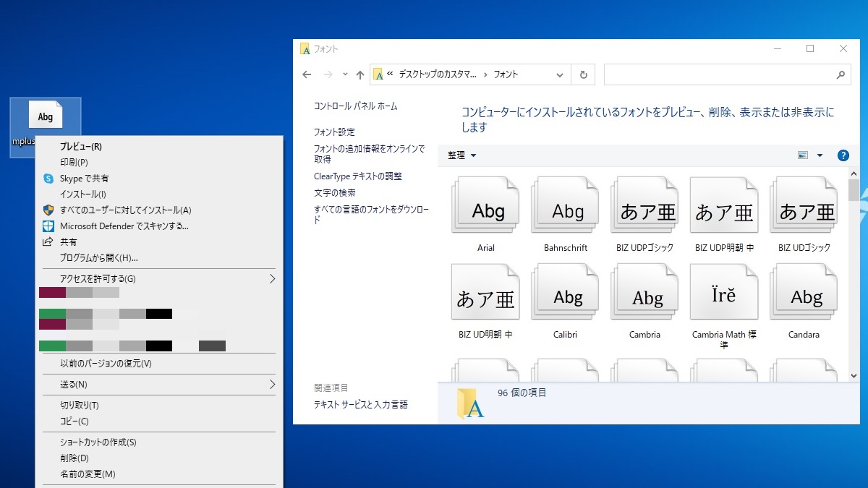Open the Cambria Math font icon
The image size is (868, 488).
click(723, 294)
